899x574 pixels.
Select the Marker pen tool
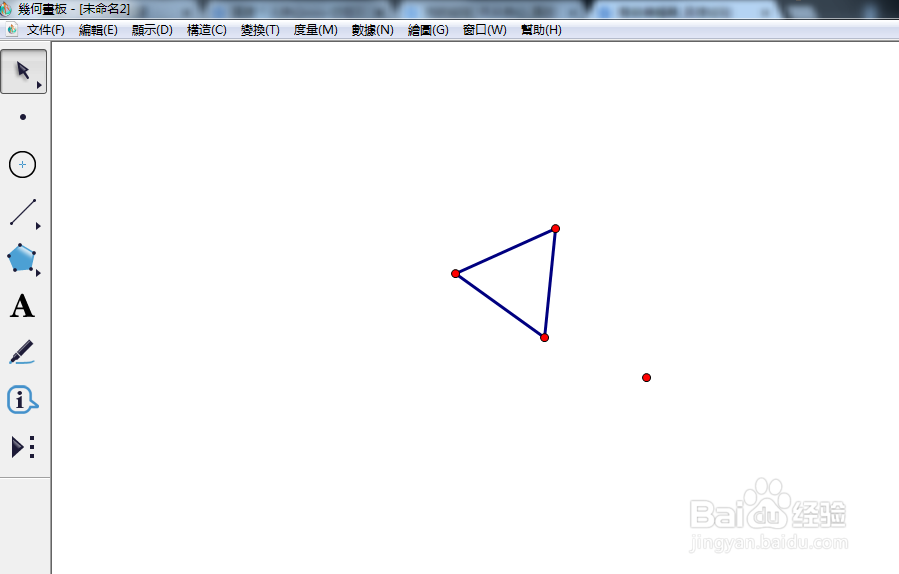22,352
